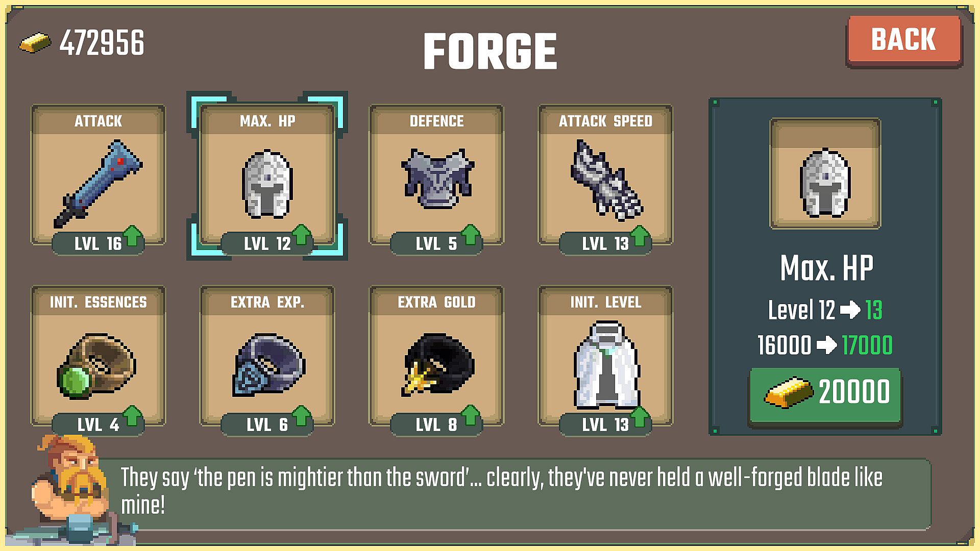The width and height of the screenshot is (980, 551).
Task: Click the upgrade arrow on Init. Essences
Action: pyautogui.click(x=133, y=416)
